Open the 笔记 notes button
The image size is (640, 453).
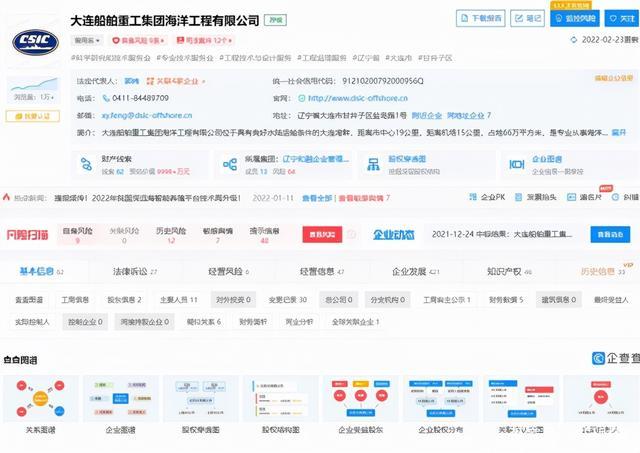527,18
